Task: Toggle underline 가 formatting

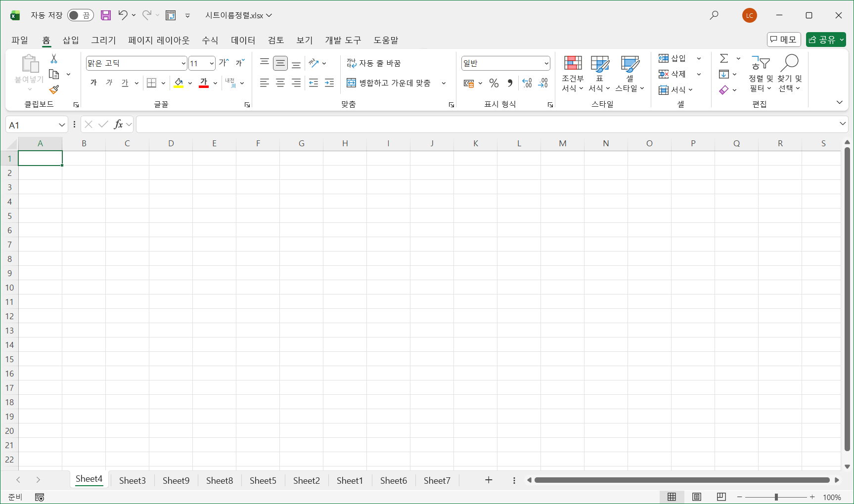Action: click(125, 83)
